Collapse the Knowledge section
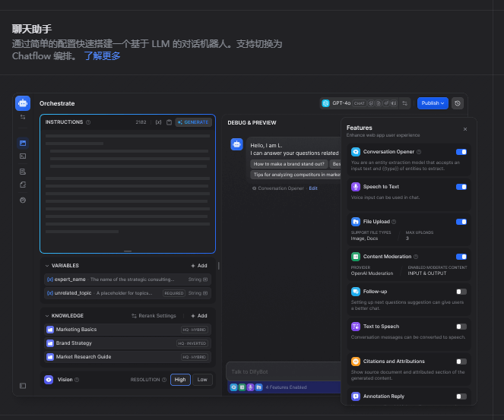This screenshot has width=504, height=420. point(47,316)
